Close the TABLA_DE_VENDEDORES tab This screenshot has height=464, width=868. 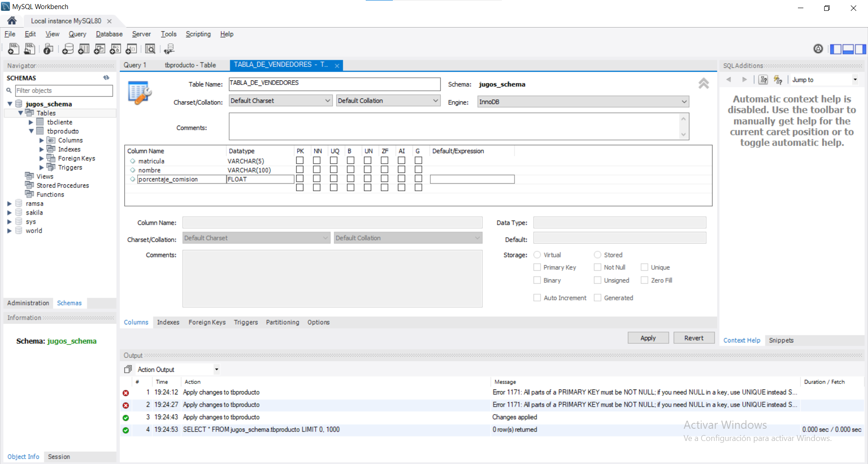pos(337,66)
